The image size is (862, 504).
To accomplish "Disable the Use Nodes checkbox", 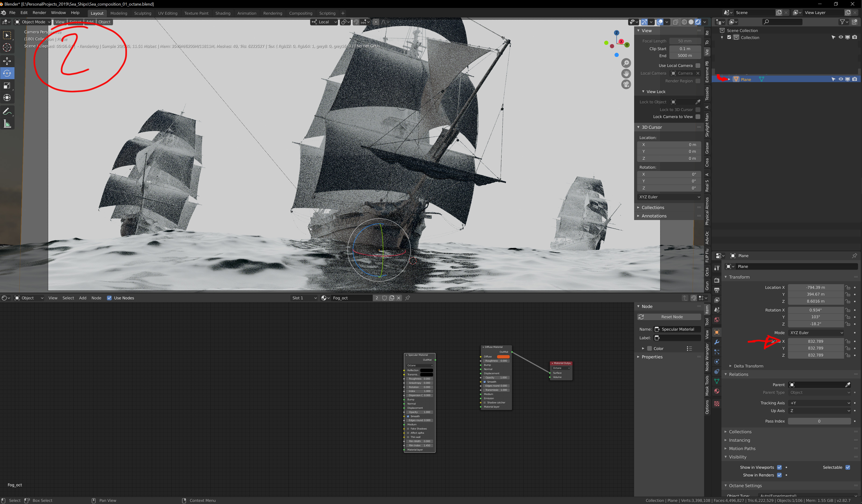I will coord(110,298).
